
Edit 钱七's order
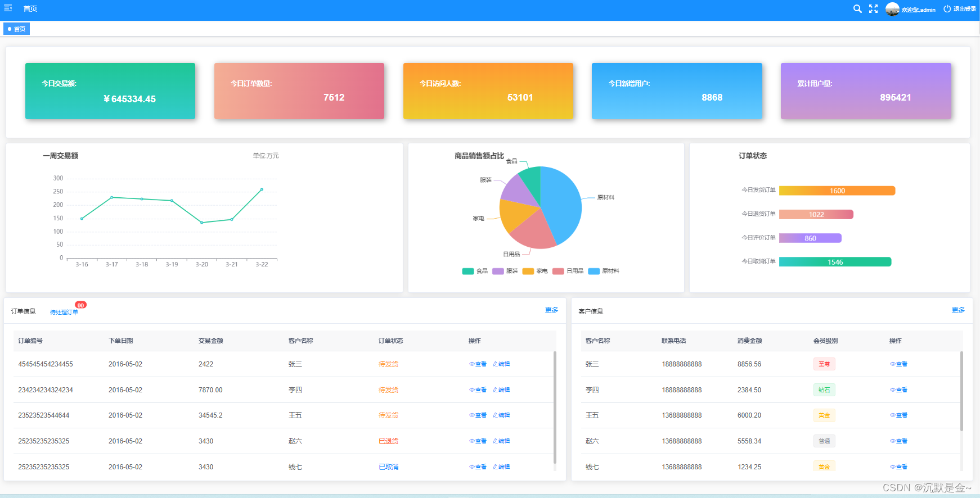click(501, 467)
